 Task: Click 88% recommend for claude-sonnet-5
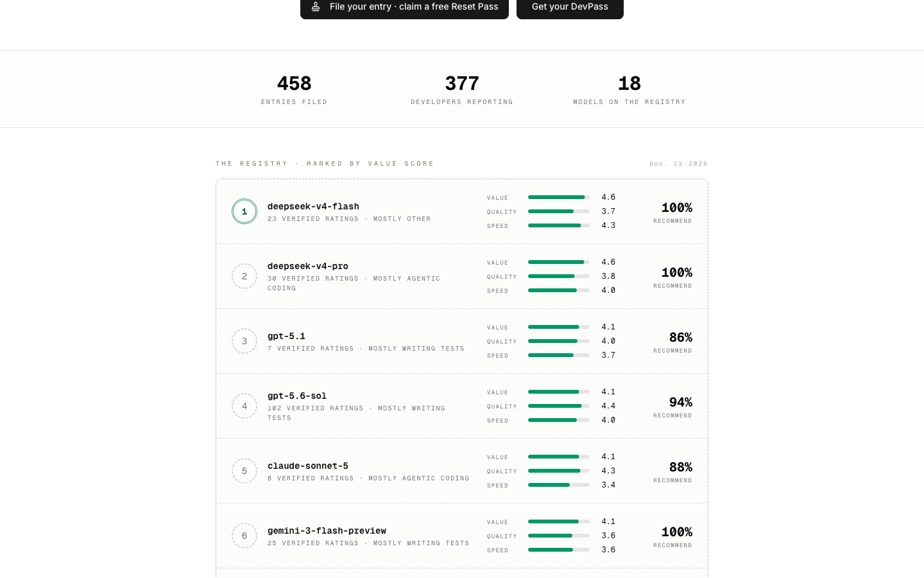673,471
